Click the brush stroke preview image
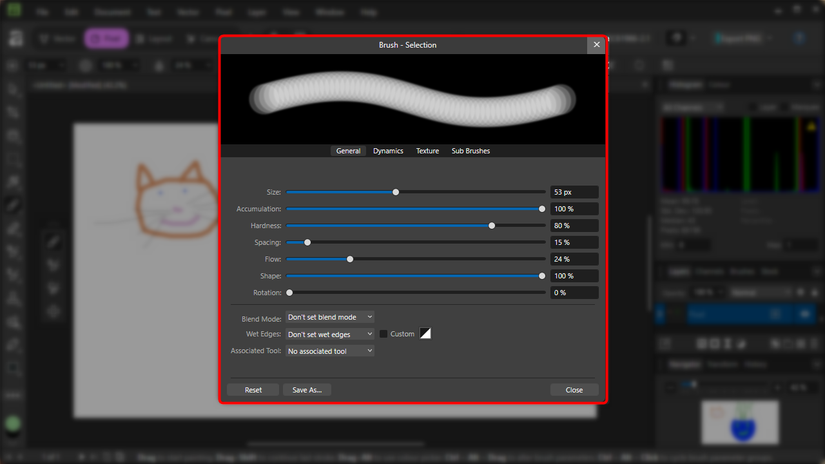This screenshot has height=464, width=825. [412, 98]
